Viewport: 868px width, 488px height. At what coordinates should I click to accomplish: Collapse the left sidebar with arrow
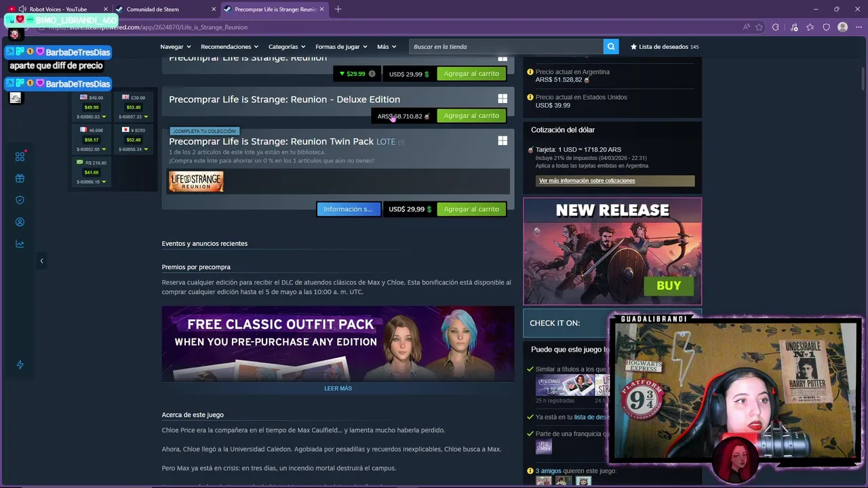(41, 260)
